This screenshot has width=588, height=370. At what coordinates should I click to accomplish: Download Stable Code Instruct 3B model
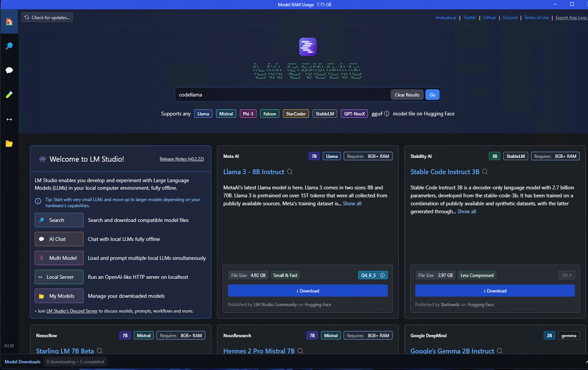(495, 291)
